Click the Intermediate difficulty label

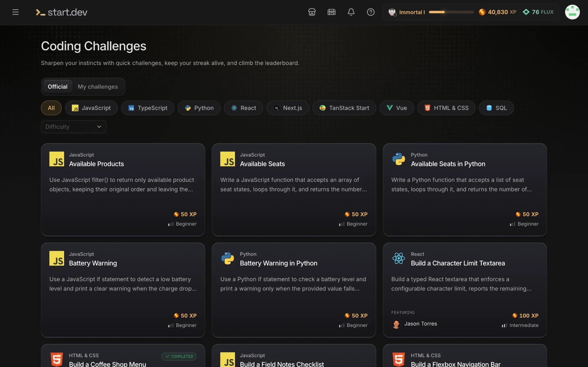pos(520,325)
